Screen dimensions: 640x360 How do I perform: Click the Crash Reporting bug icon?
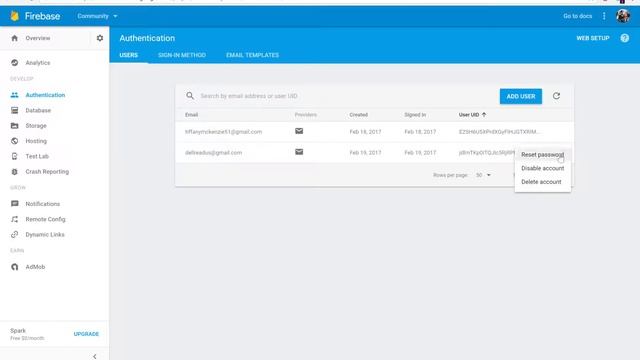coord(15,172)
